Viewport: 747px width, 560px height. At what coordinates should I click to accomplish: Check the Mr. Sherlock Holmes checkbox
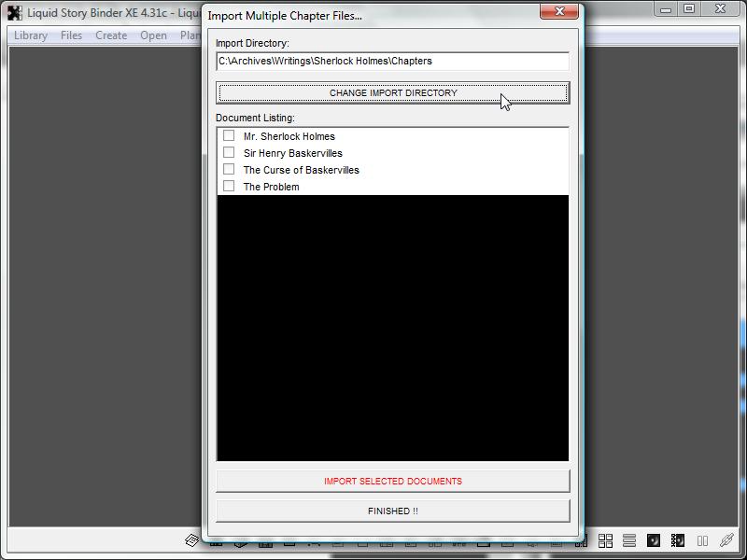229,136
